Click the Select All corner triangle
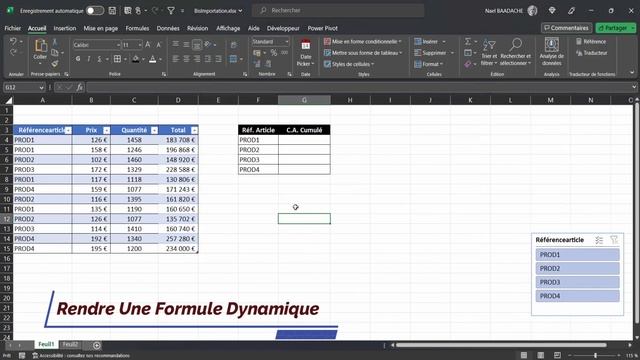The width and height of the screenshot is (640, 360). coord(8,100)
